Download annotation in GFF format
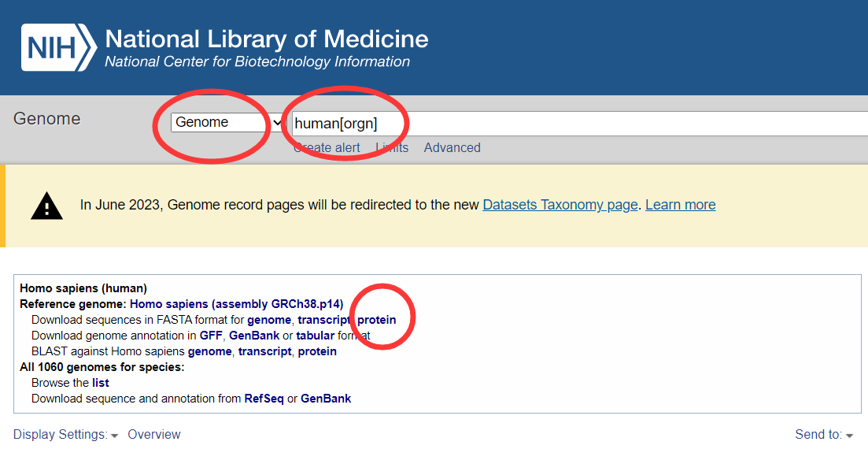Screen dimensions: 868x449 pyautogui.click(x=211, y=336)
